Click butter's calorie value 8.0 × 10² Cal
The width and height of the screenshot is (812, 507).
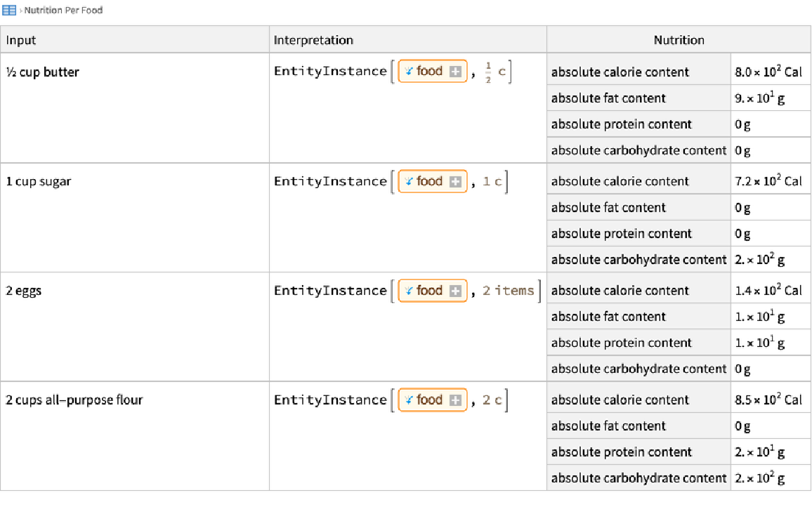tap(768, 72)
